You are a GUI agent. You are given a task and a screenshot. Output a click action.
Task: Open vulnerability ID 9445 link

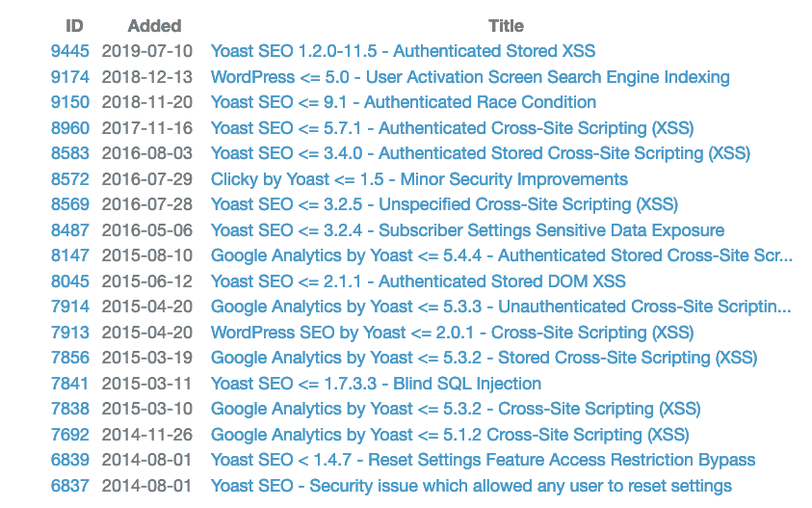coord(70,51)
